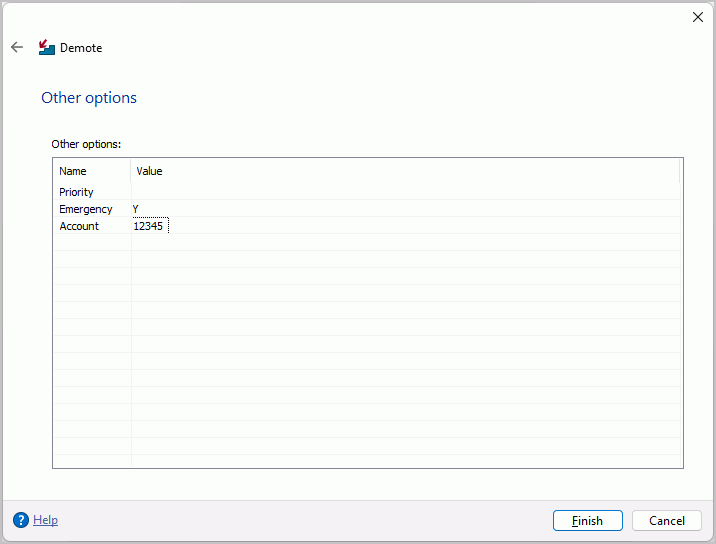The width and height of the screenshot is (716, 544).
Task: Click the Value column header
Action: pyautogui.click(x=405, y=171)
